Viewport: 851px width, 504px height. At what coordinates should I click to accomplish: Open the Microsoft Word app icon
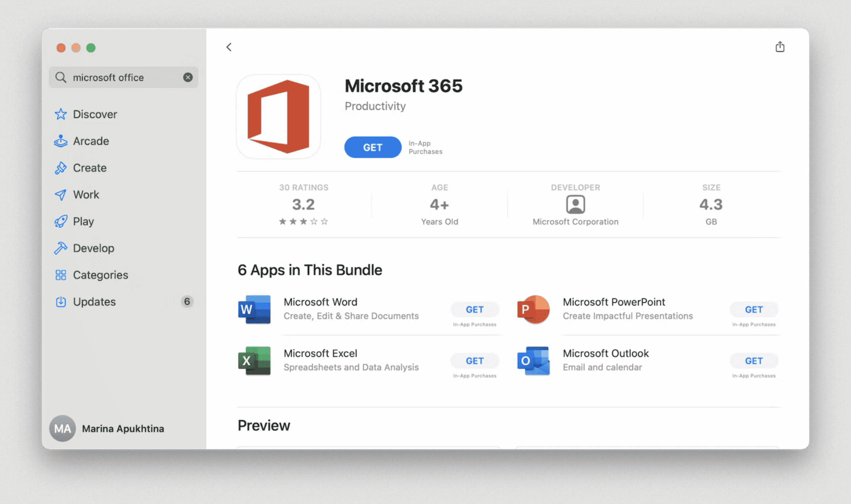[254, 309]
